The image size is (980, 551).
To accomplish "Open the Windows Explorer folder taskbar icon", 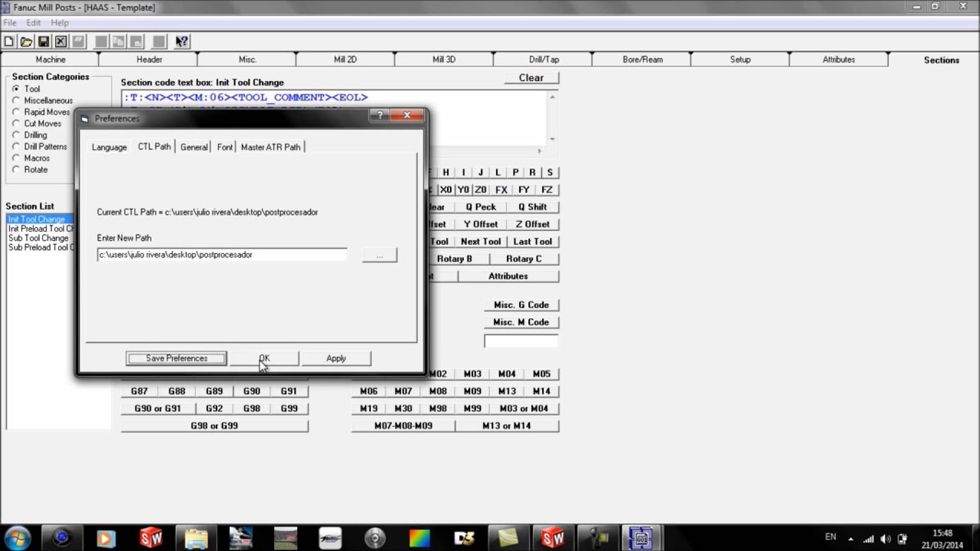I will (196, 538).
